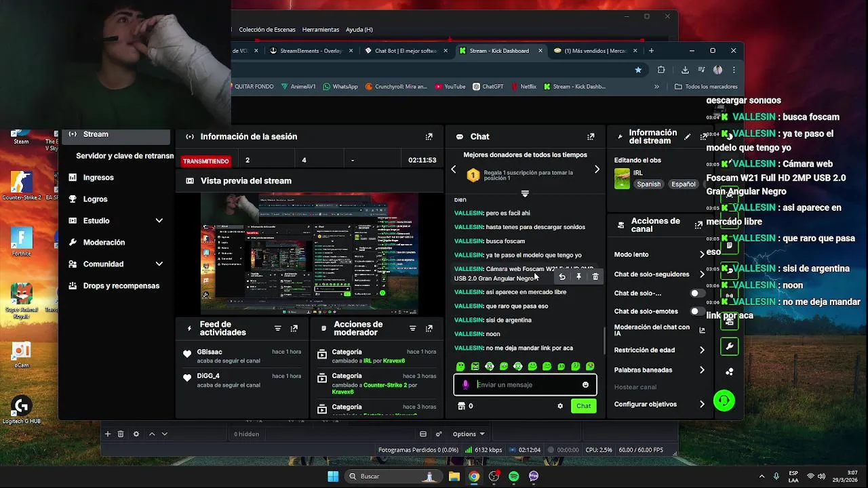
Task: Pop out Información de la sesión panel
Action: coord(429,136)
